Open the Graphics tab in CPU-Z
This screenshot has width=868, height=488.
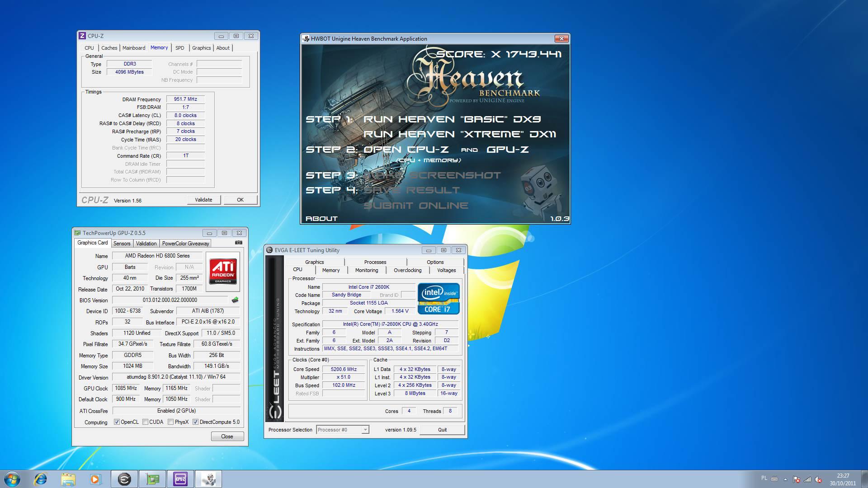(x=201, y=48)
